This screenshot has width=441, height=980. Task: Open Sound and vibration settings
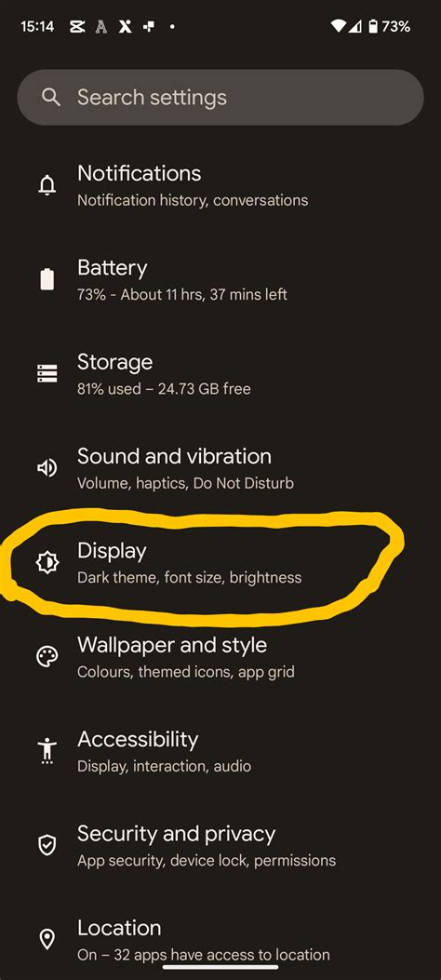click(220, 467)
